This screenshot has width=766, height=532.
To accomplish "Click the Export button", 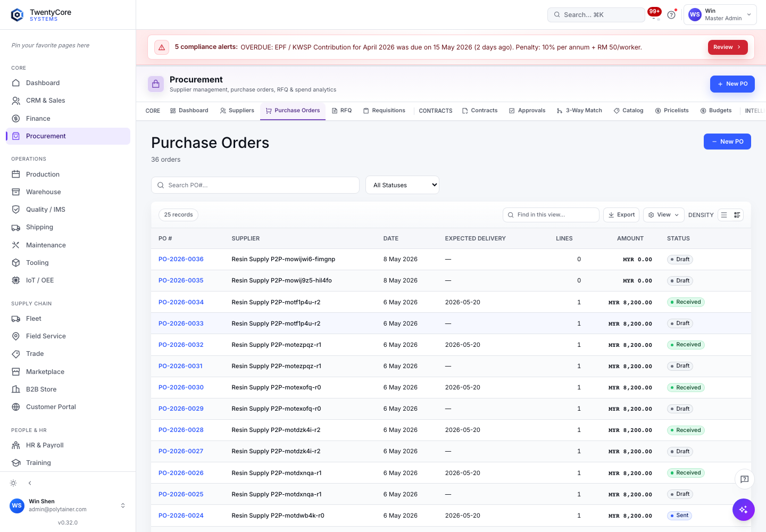I will (x=621, y=215).
